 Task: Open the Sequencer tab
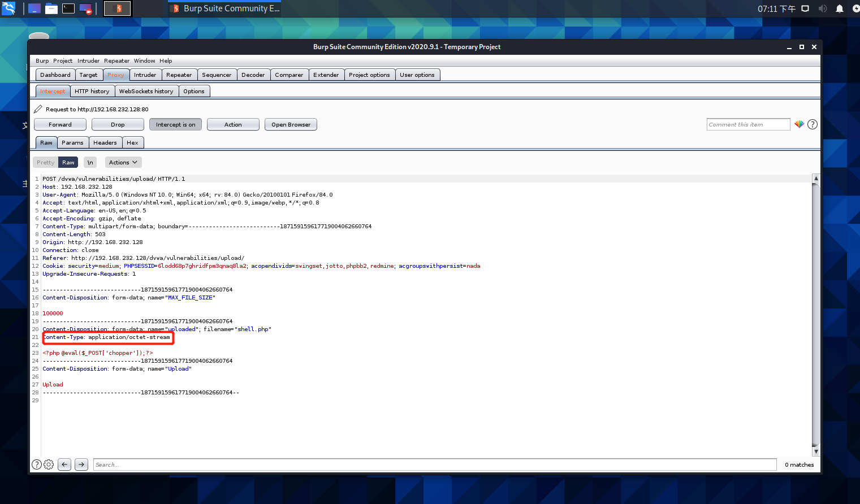tap(217, 75)
